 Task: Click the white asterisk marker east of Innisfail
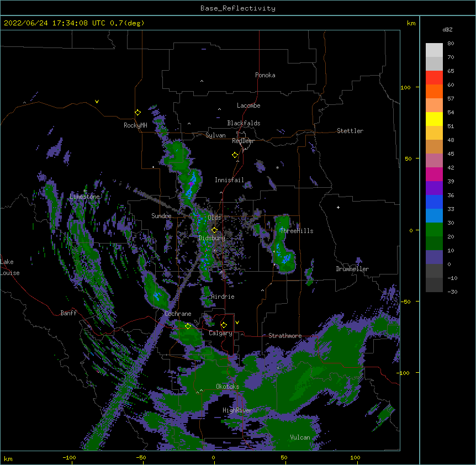coord(277,168)
